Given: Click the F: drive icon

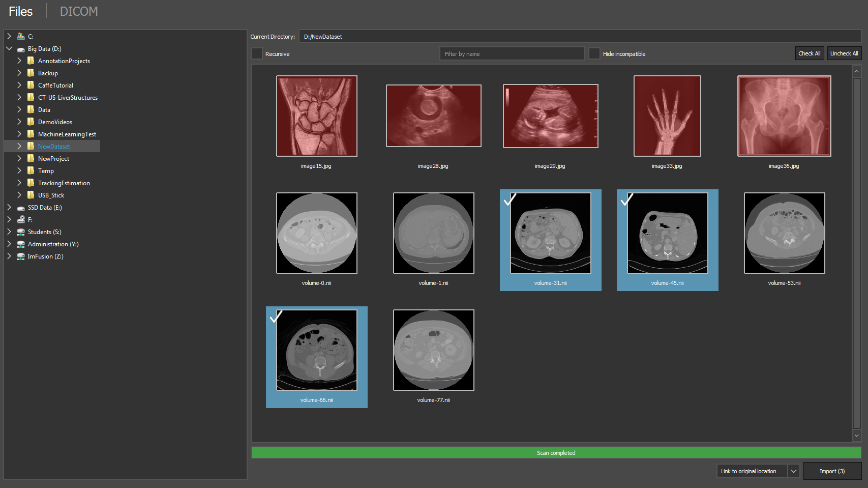Looking at the screenshot, I should (x=21, y=219).
